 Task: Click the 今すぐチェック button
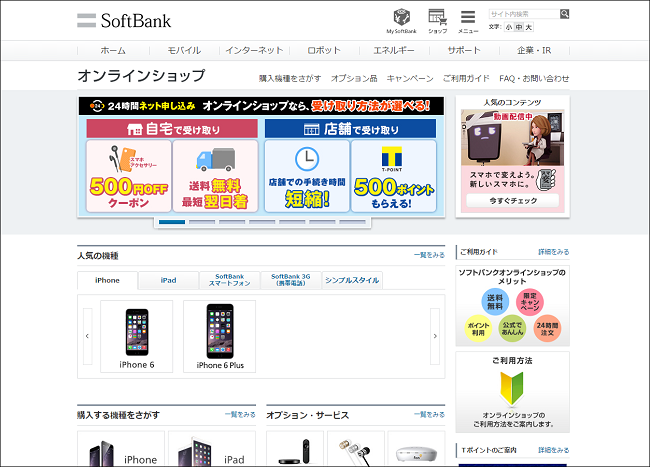tap(512, 201)
